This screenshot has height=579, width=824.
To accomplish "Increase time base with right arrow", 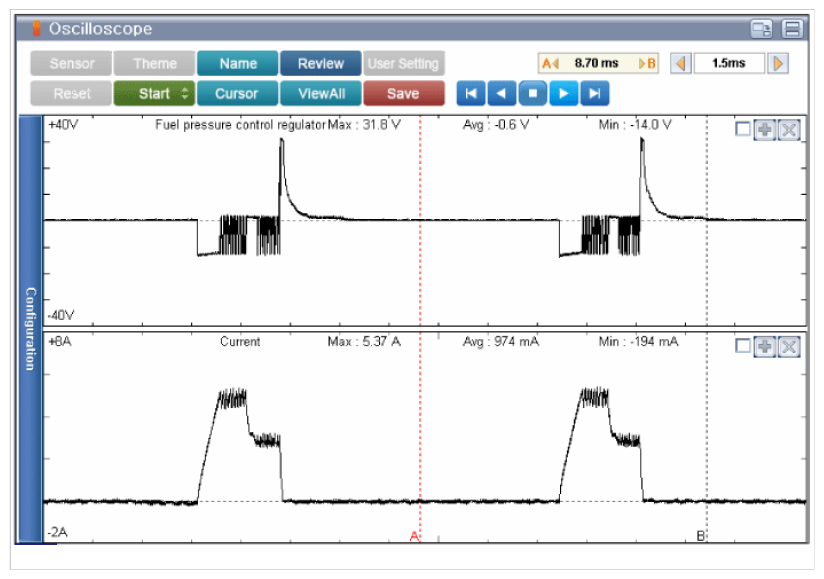I will [777, 63].
